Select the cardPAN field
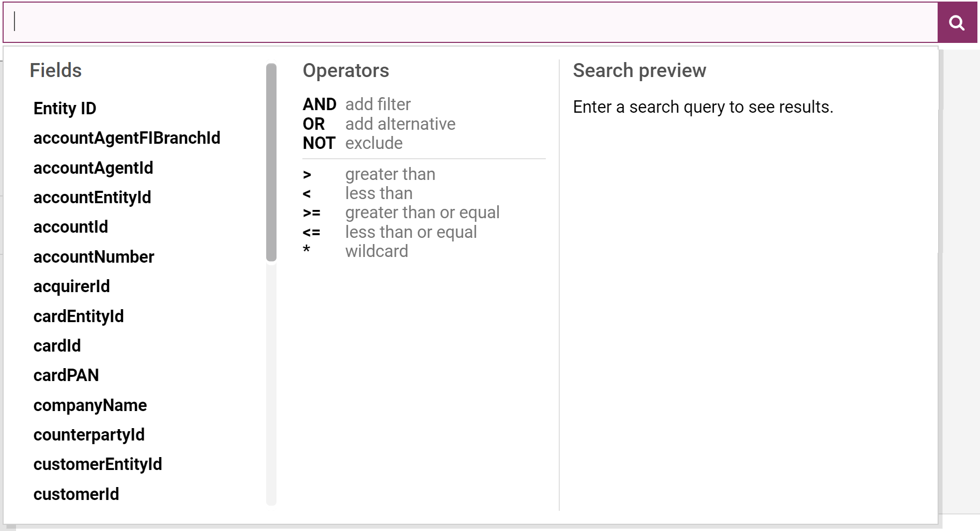The height and width of the screenshot is (531, 980). [x=66, y=375]
